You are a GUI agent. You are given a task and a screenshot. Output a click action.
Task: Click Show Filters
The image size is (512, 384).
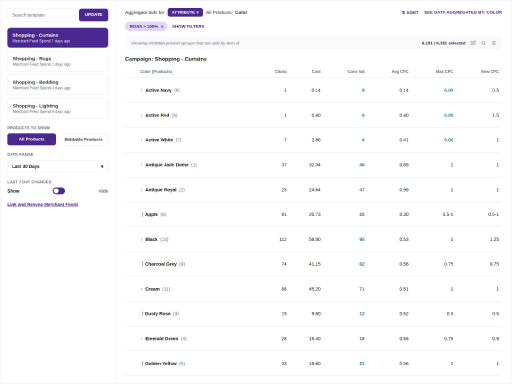(188, 26)
